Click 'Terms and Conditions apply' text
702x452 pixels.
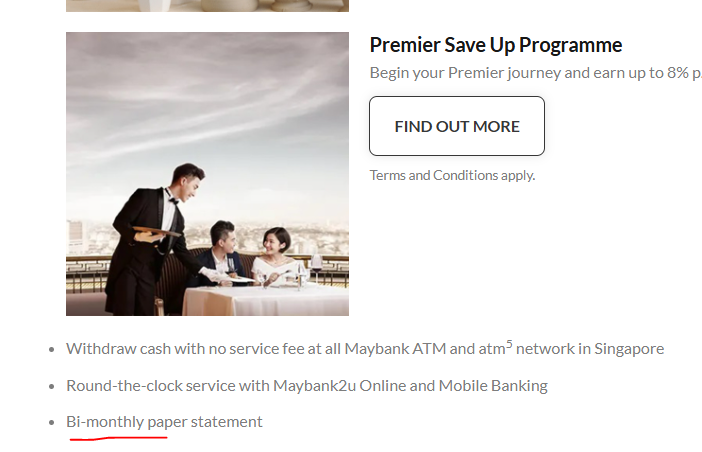pos(452,175)
